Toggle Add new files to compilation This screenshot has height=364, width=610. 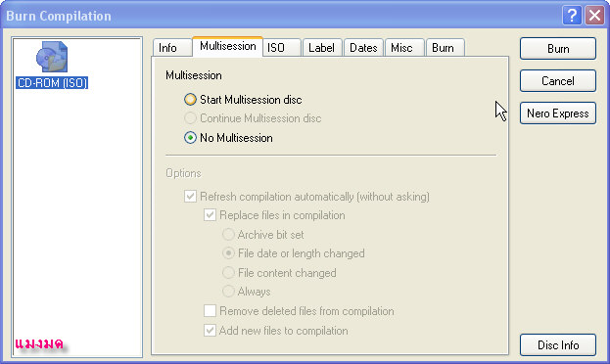[x=211, y=331]
